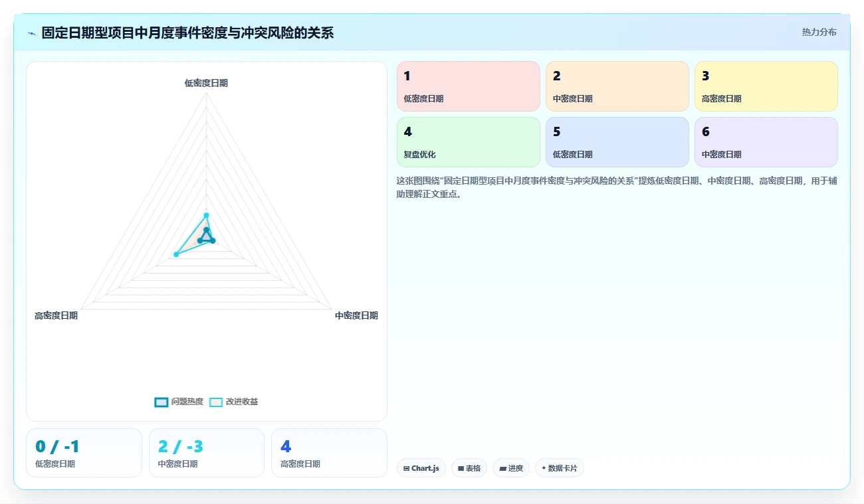The height and width of the screenshot is (504, 864).
Task: Click the radar axis label 中密度日期
Action: point(356,315)
